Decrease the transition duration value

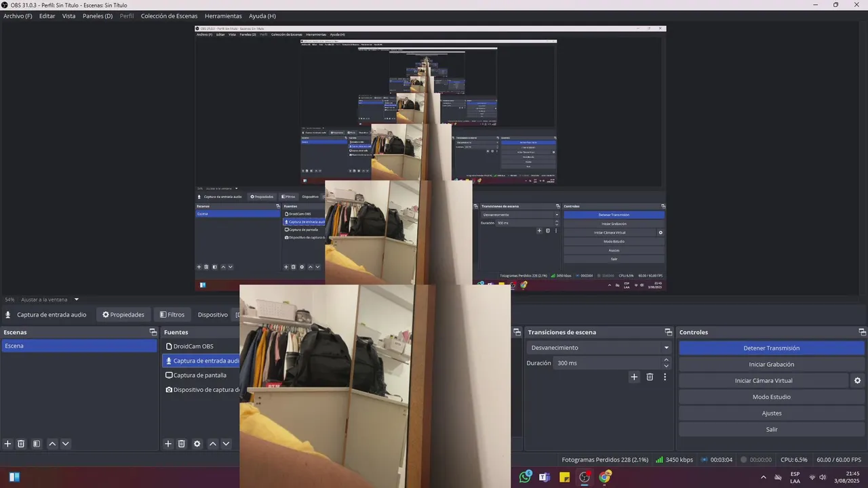(x=666, y=367)
